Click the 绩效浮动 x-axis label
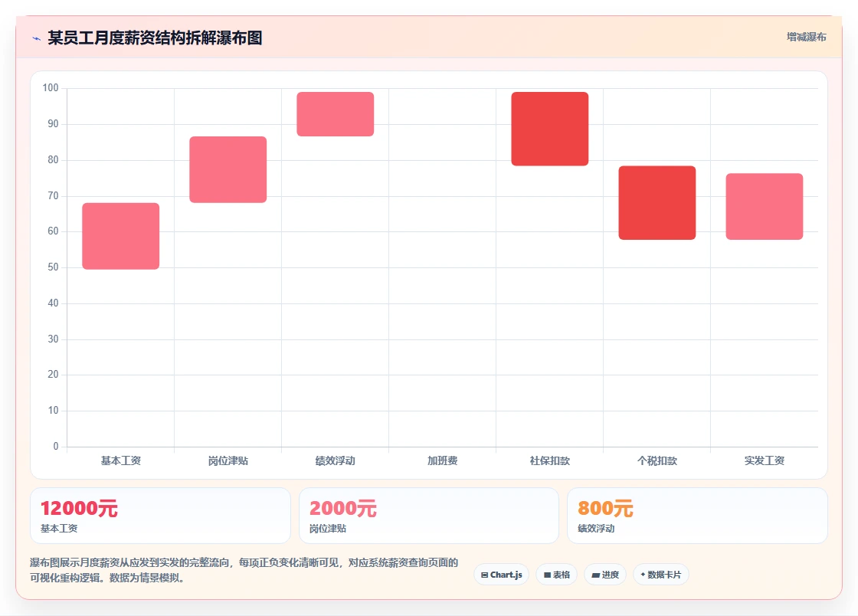This screenshot has height=616, width=858. (336, 460)
